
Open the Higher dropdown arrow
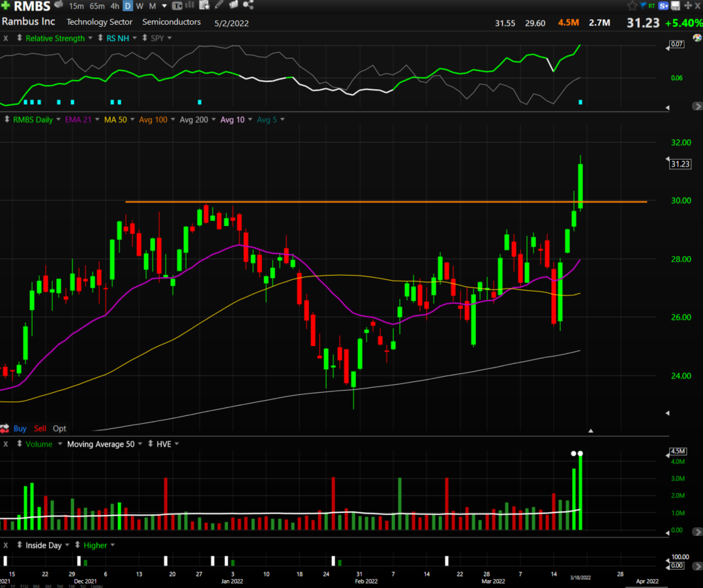(113, 545)
